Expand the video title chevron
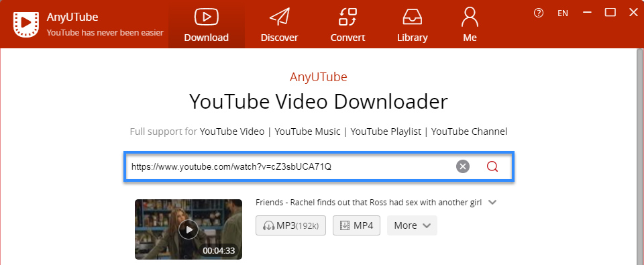644x265 pixels. (x=492, y=203)
